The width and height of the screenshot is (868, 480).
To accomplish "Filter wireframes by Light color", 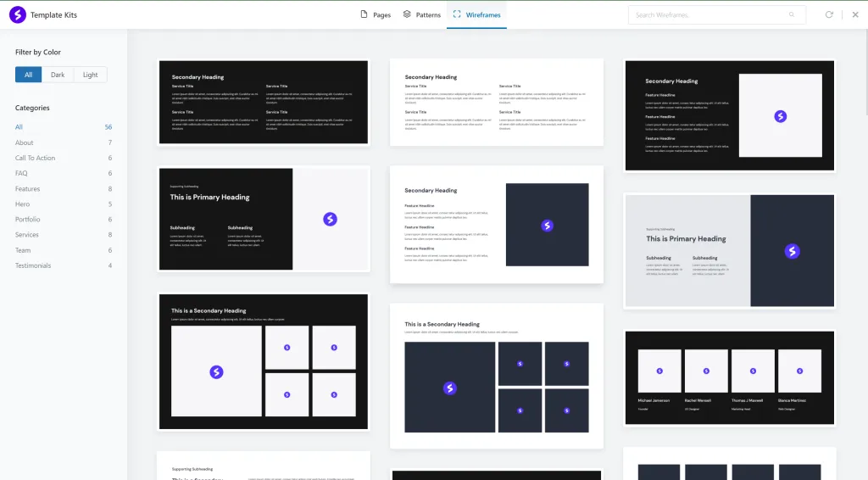I will click(91, 75).
